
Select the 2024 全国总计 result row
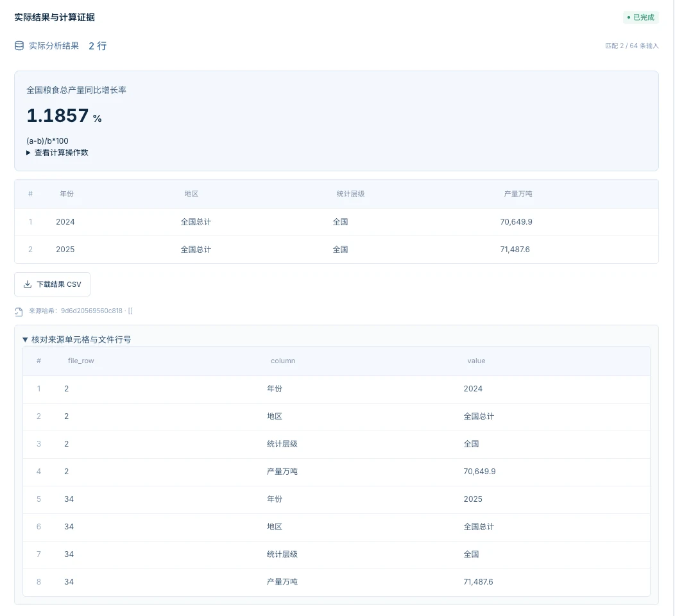(x=336, y=221)
